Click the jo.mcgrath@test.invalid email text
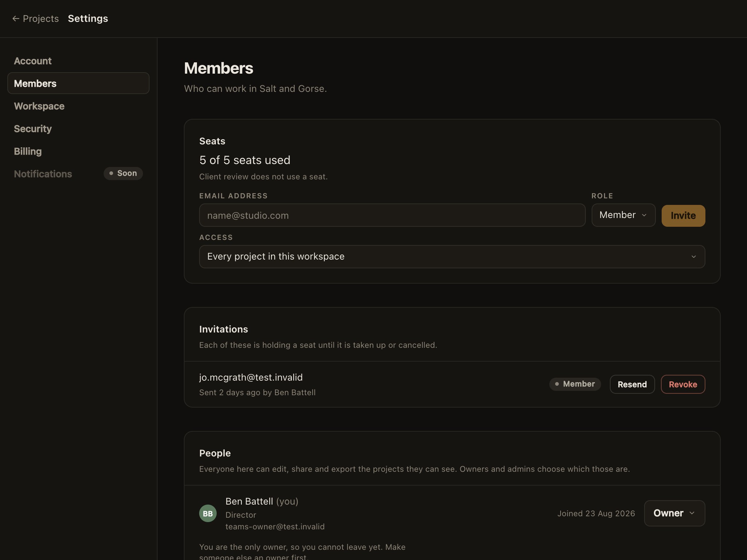This screenshot has width=747, height=560. click(251, 377)
